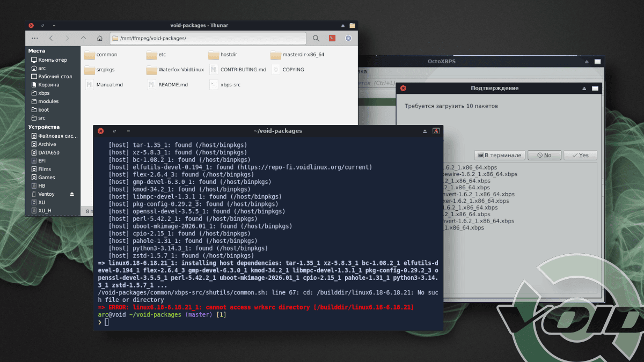644x362 pixels.
Task: Click No in the confirmation dialog
Action: click(x=544, y=156)
